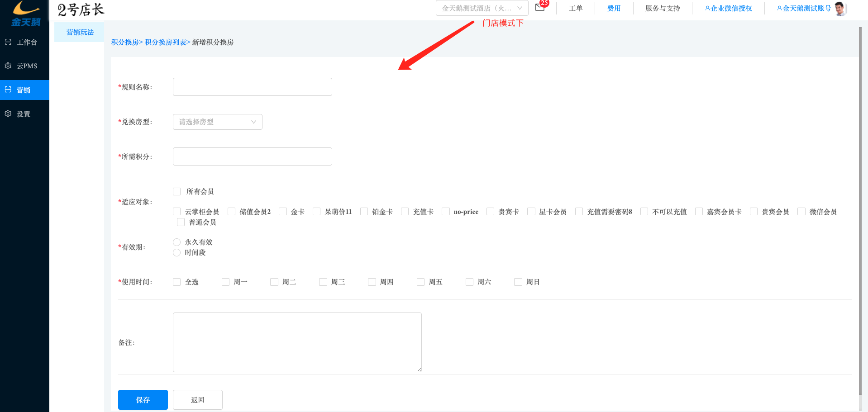
Task: Check the 周二 checkbox
Action: coord(274,282)
